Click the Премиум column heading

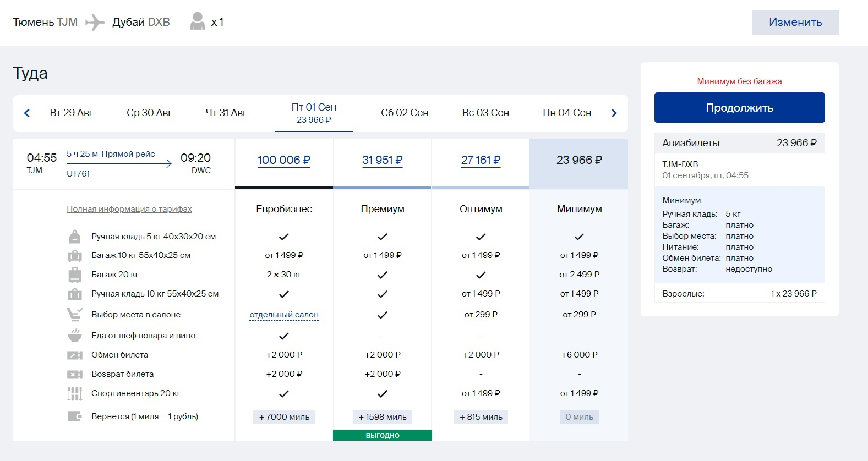click(x=383, y=209)
